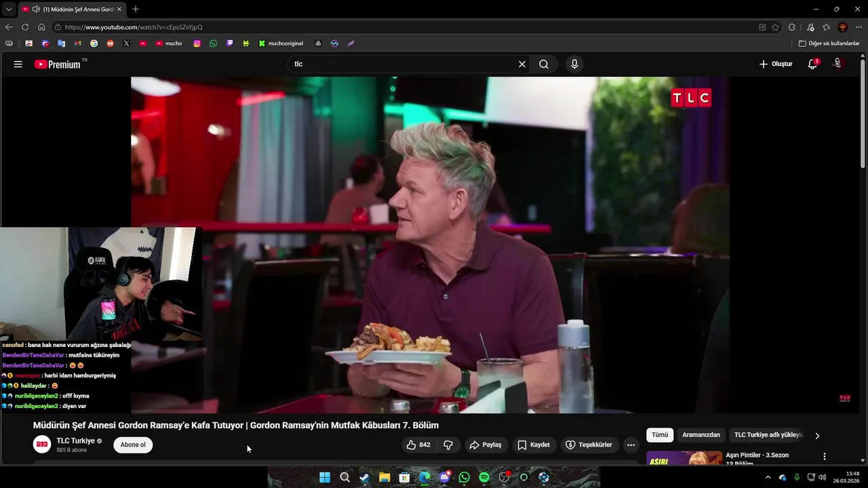
Task: Go back with browser back arrow
Action: 9,27
